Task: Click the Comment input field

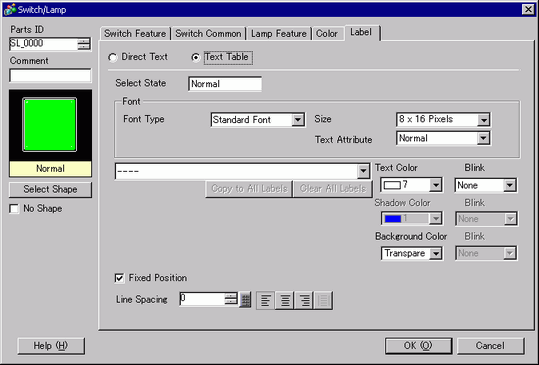Action: 50,76
